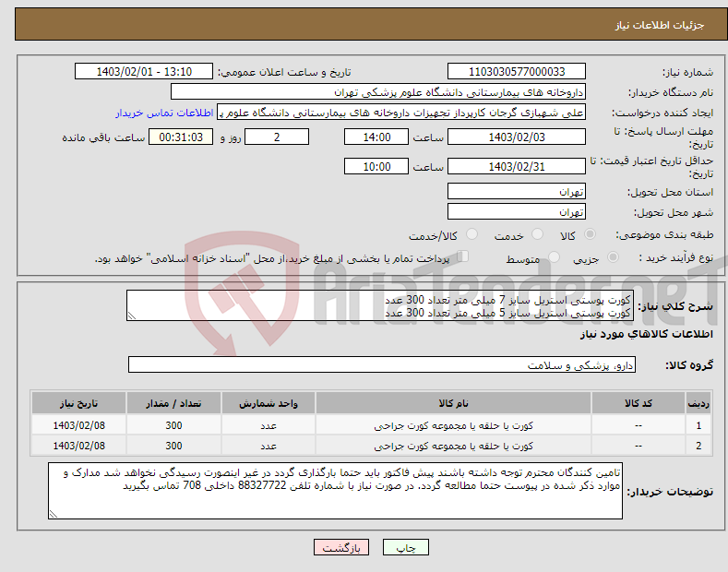Click the کد کالا column header

(638, 403)
